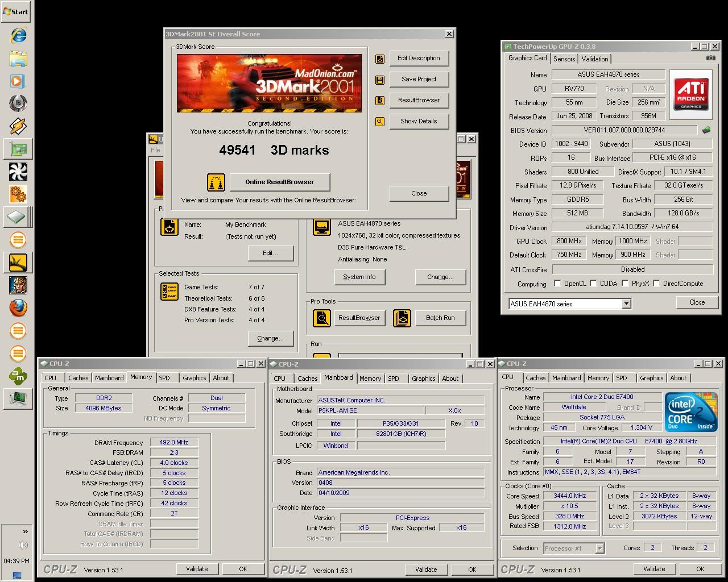Toggle the OpenCL checkbox in GPU-Z
This screenshot has width=728, height=582.
[558, 283]
